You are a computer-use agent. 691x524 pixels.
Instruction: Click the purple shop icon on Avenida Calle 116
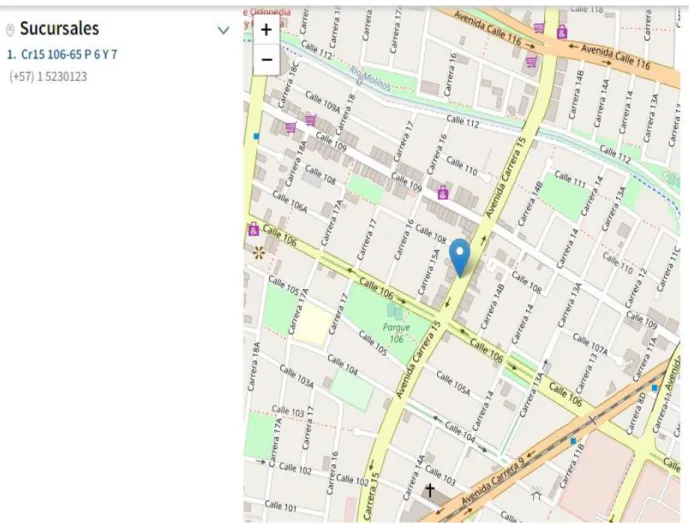tap(561, 32)
